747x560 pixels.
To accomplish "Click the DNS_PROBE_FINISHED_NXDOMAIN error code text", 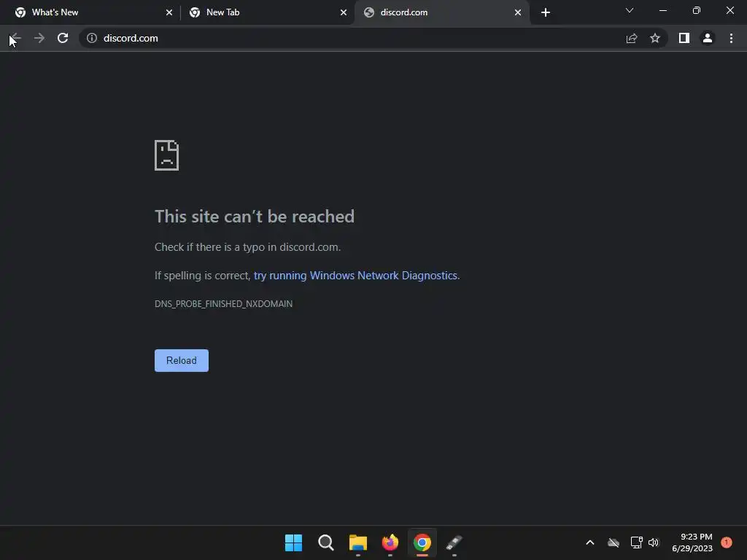I will [x=223, y=304].
